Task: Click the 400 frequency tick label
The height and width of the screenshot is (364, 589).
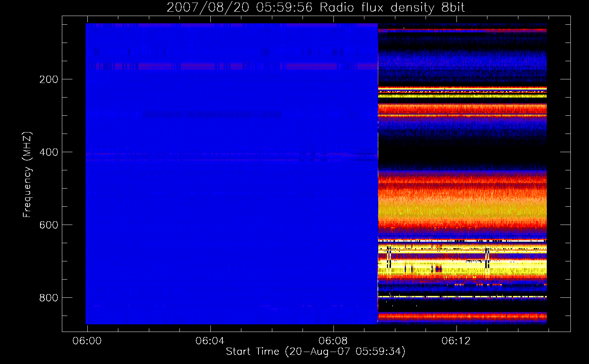Action: point(49,152)
